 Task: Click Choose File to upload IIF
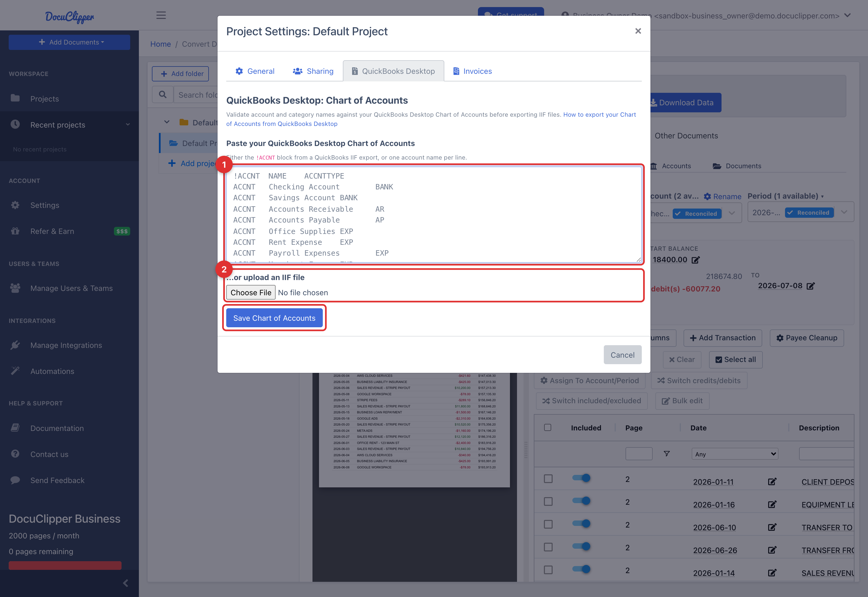(x=251, y=293)
